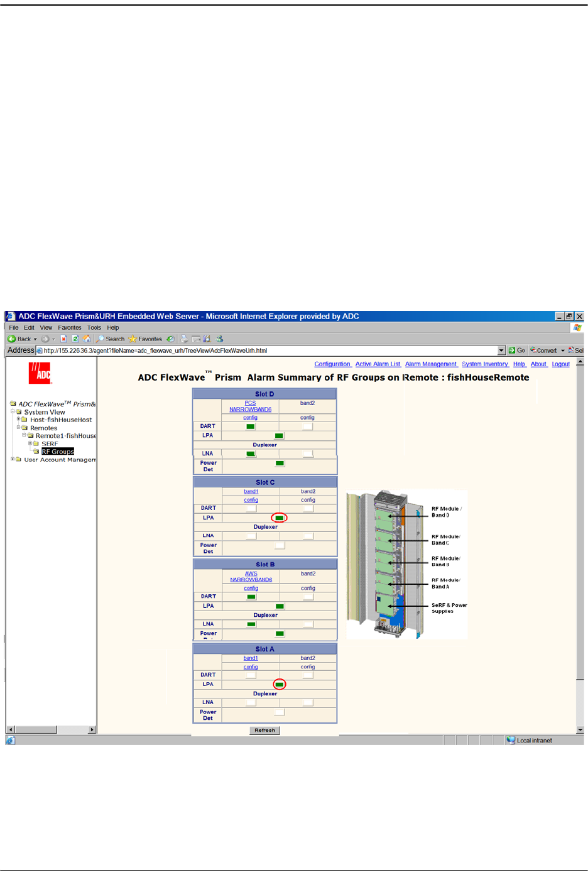This screenshot has width=588, height=875.
Task: Click the Internet Explorer title bar icon
Action: [11, 317]
